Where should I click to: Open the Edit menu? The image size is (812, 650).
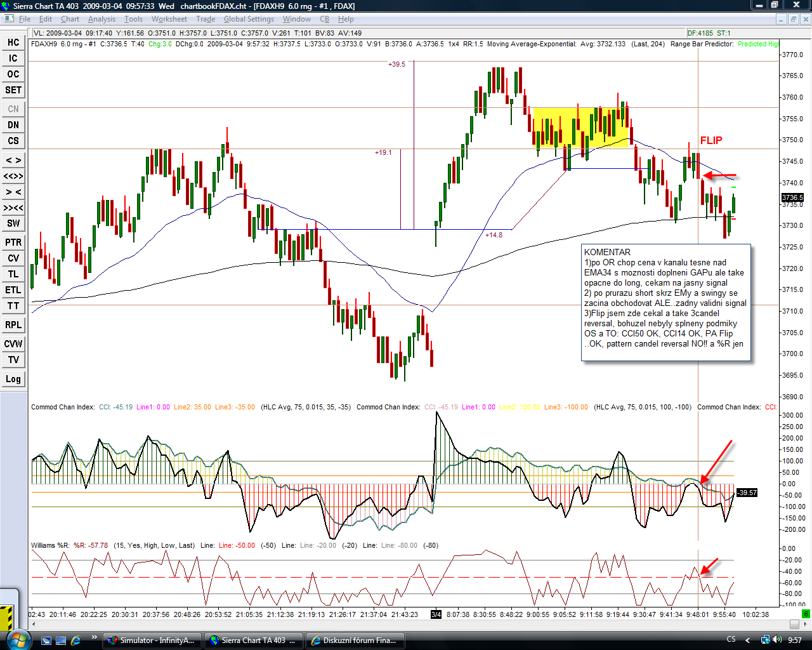(x=46, y=19)
